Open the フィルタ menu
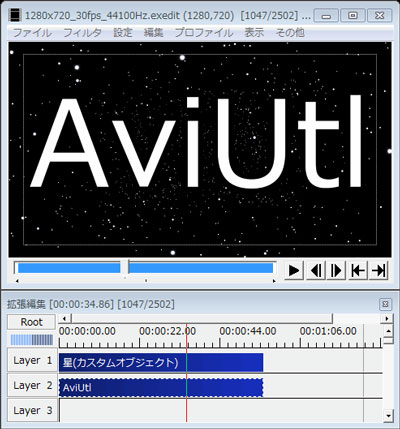This screenshot has width=400, height=429. pos(82,33)
